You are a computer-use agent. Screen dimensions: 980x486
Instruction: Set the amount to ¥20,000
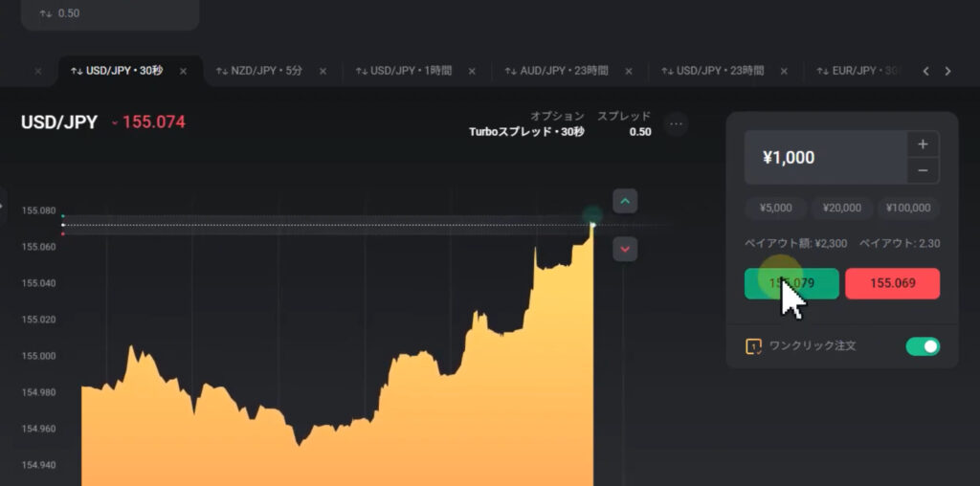842,208
